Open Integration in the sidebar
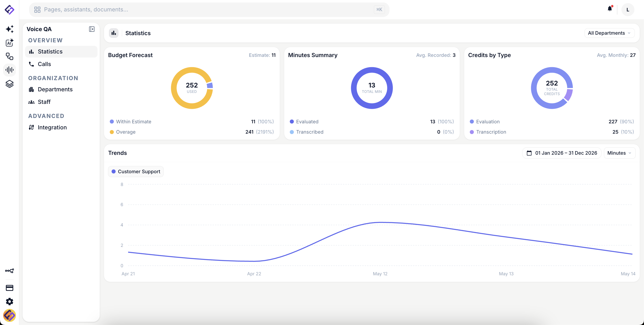Image resolution: width=644 pixels, height=325 pixels. (x=61, y=127)
